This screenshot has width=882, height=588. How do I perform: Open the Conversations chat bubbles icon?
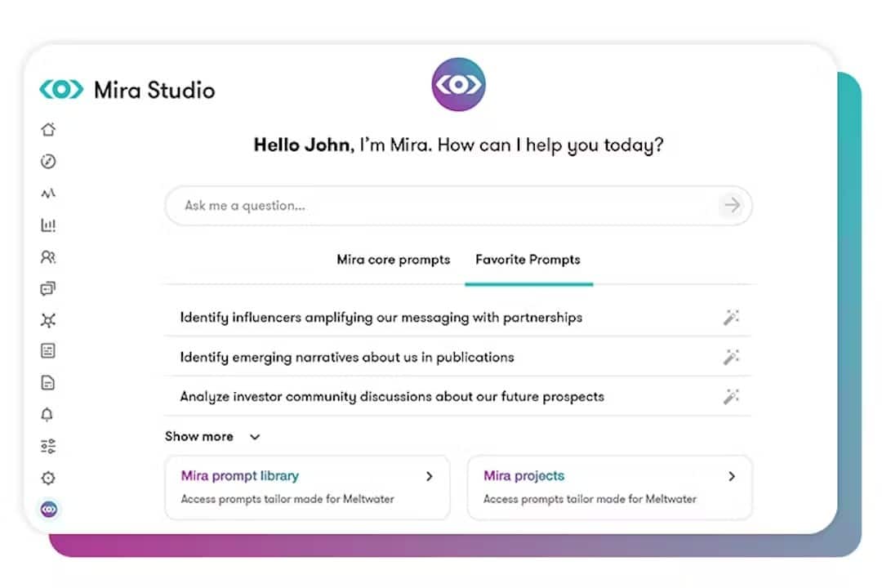(48, 288)
